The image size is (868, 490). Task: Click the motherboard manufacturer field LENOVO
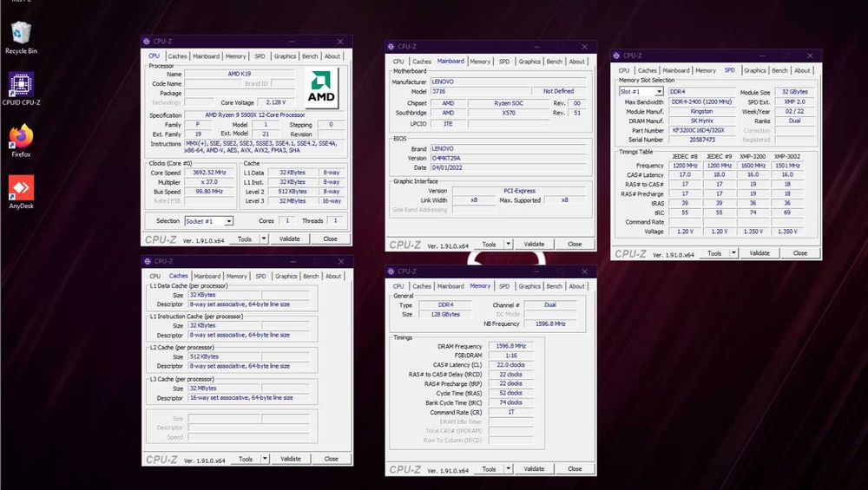point(508,82)
